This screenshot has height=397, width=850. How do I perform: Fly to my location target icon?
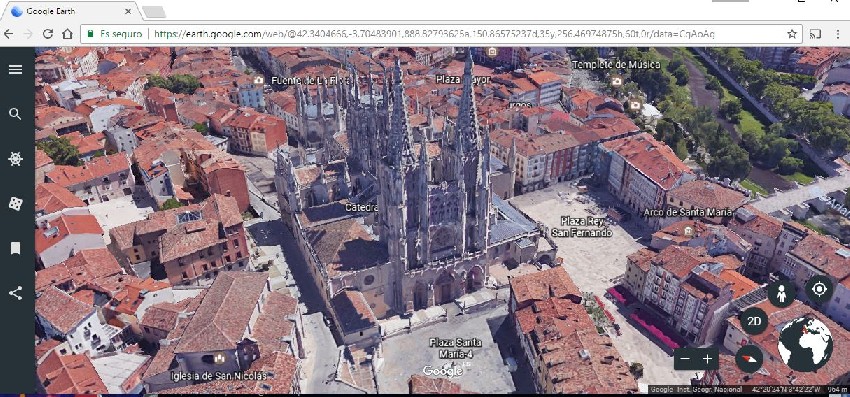pyautogui.click(x=819, y=289)
